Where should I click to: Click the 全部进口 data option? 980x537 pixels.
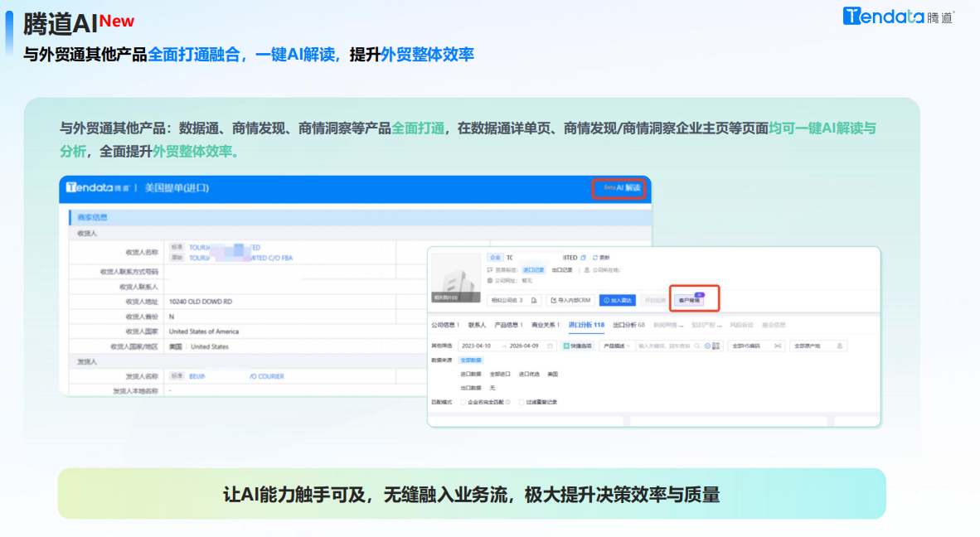pos(500,374)
